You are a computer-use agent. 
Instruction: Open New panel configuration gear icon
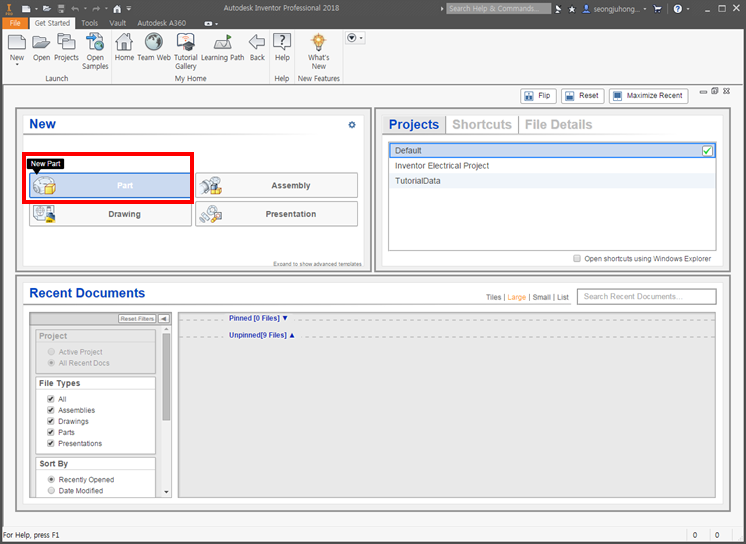pyautogui.click(x=352, y=125)
